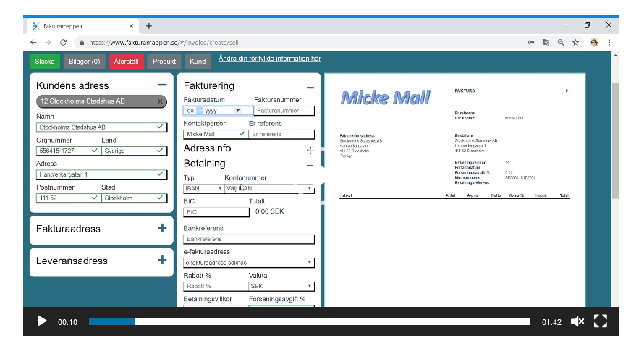
Task: Open the saved passwords key icon
Action: 530,42
